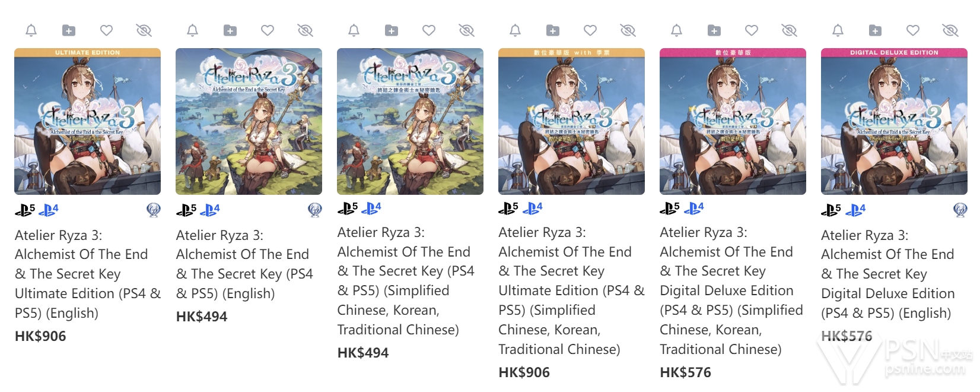Open the Chinese Digital Deluxe Edition cover image
The height and width of the screenshot is (392, 980).
[x=733, y=122]
